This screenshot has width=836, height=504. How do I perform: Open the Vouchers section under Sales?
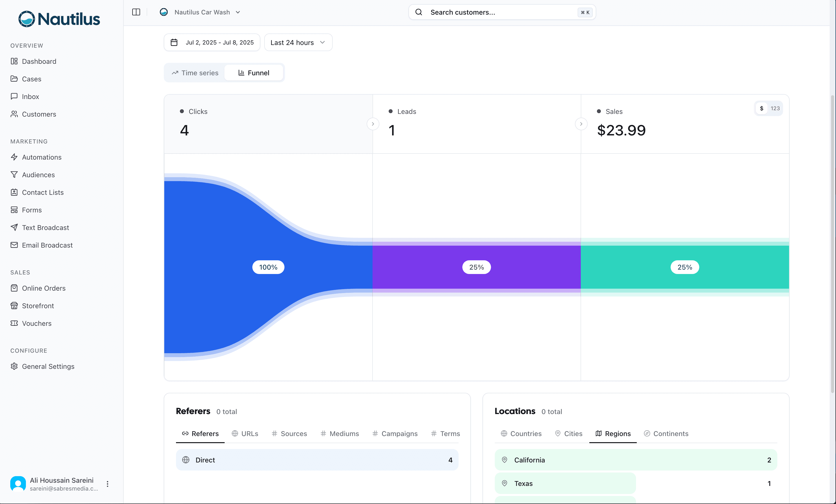coord(36,323)
